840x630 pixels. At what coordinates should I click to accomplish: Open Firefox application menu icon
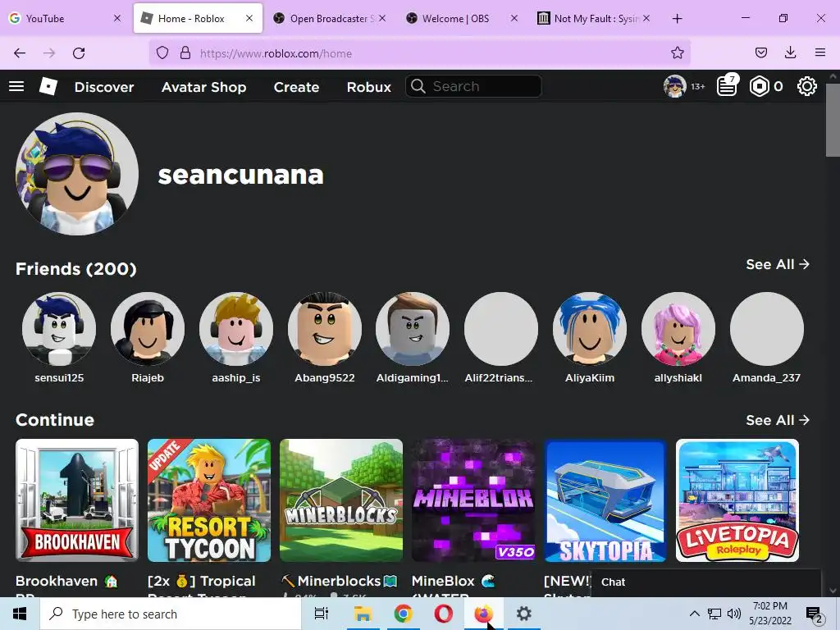tap(820, 53)
